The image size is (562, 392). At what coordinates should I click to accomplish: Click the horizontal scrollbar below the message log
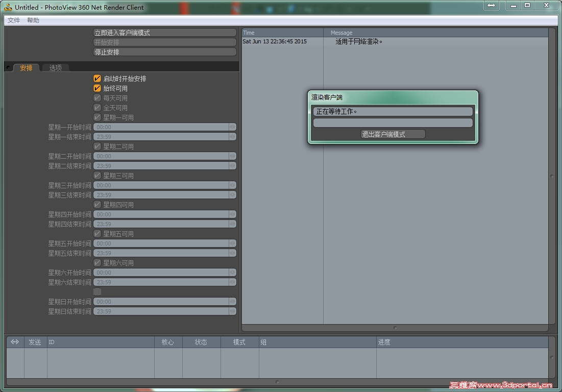[395, 328]
